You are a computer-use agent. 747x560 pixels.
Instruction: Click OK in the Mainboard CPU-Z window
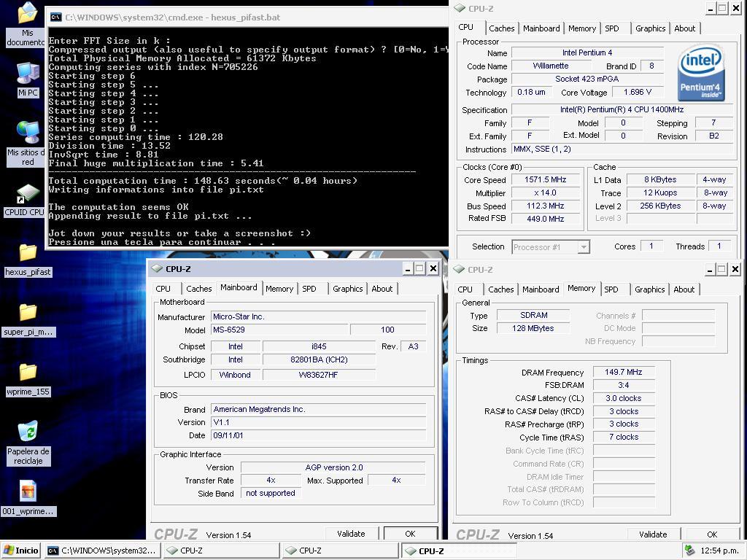[410, 534]
